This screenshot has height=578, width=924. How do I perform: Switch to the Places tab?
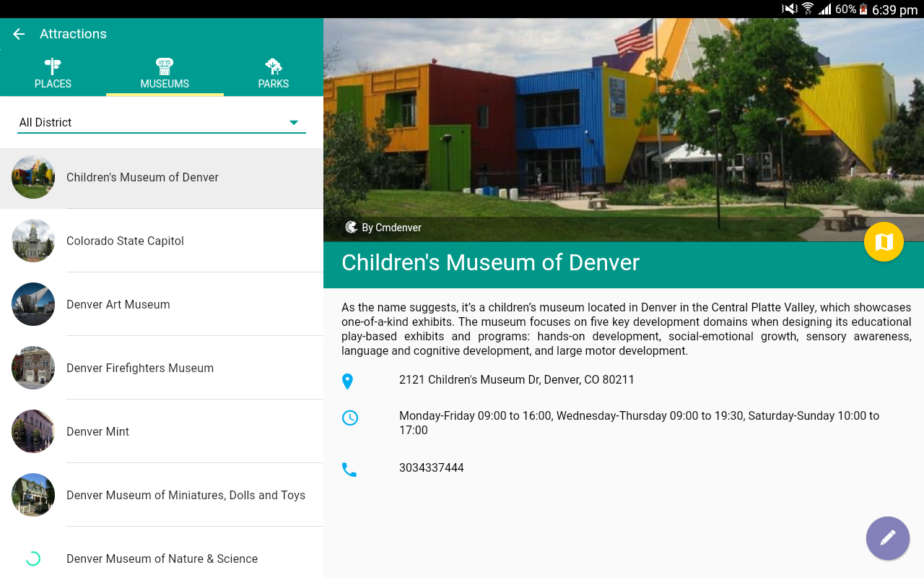[53, 73]
